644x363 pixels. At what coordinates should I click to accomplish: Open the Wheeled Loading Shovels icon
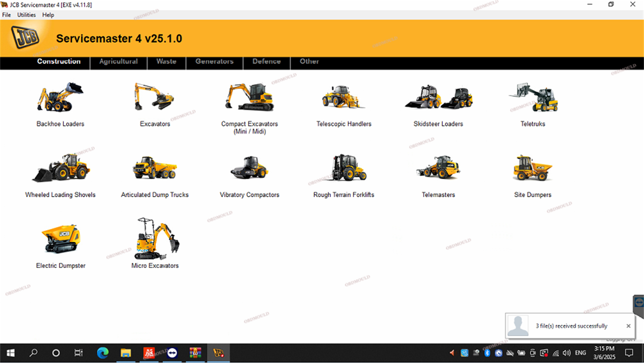(x=60, y=168)
